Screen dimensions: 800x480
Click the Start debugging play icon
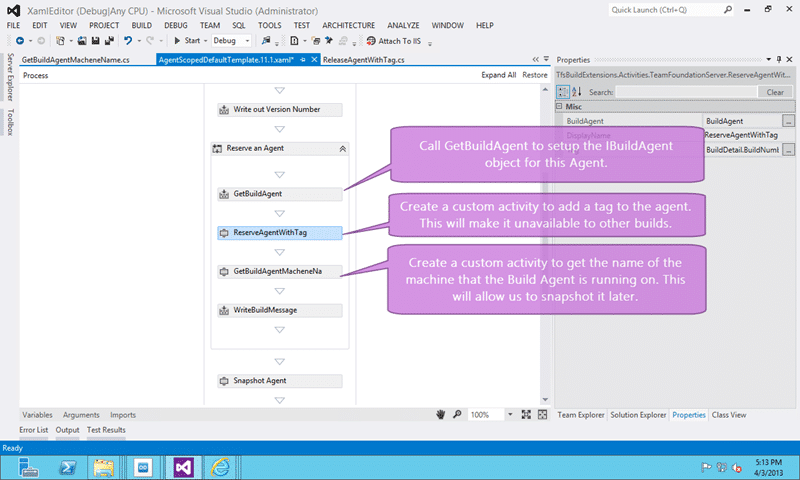pyautogui.click(x=177, y=41)
